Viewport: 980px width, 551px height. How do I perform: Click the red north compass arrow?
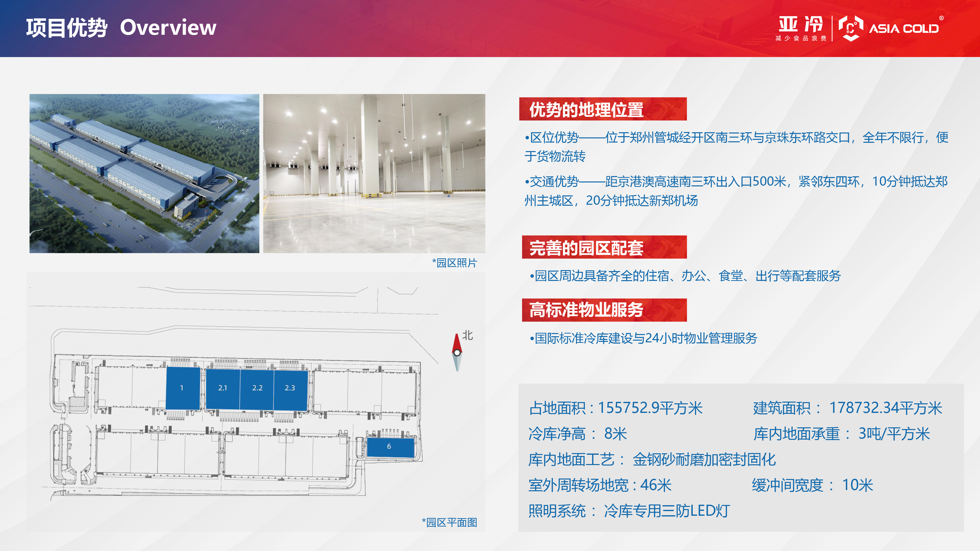457,343
